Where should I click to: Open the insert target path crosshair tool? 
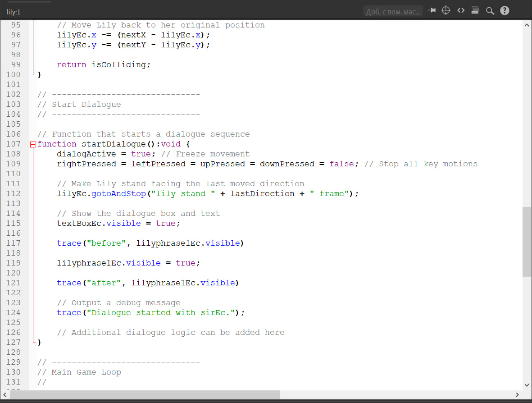446,10
